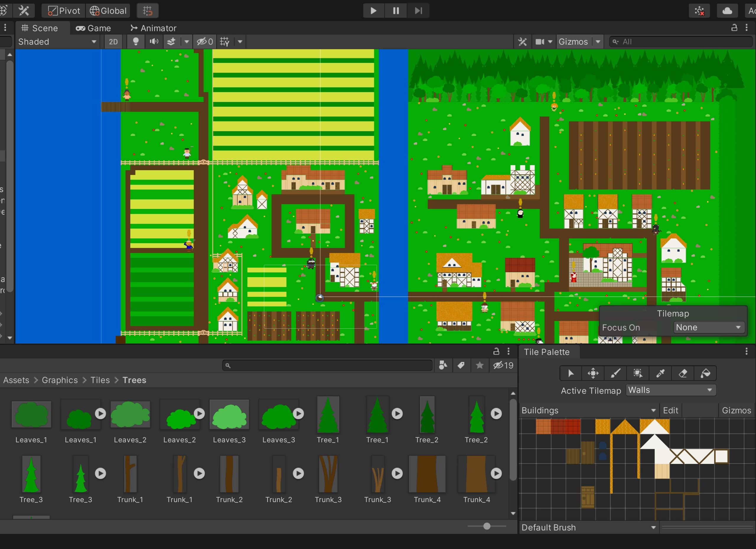
Task: Open the Focus On None dropdown
Action: point(708,327)
